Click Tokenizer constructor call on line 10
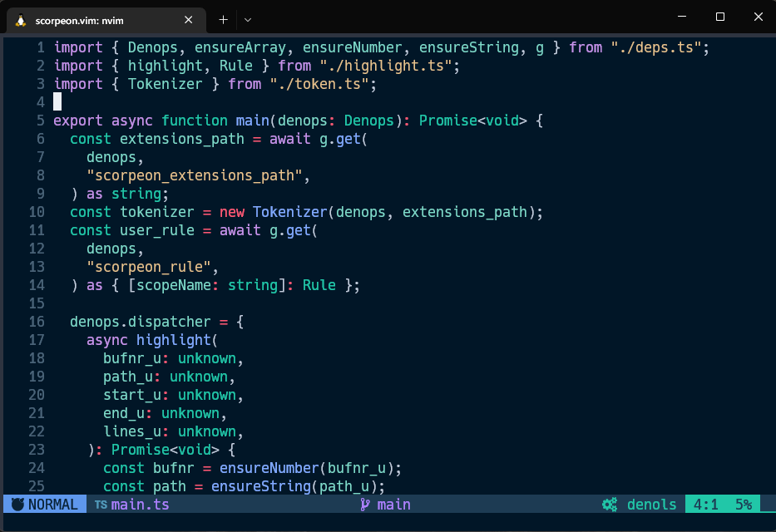 pyautogui.click(x=290, y=212)
